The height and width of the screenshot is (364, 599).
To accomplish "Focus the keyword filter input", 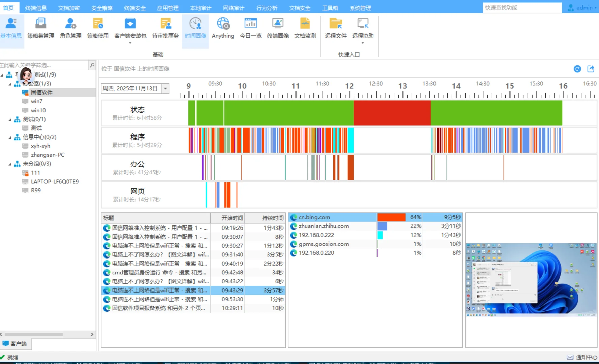I will pyautogui.click(x=44, y=65).
